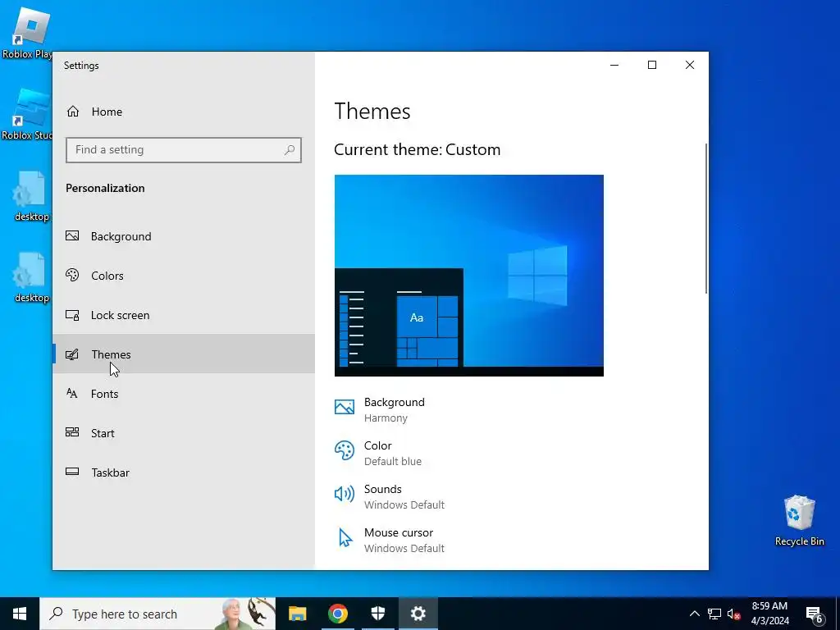Click the Taskbar icon in sidebar
840x630 pixels.
[x=72, y=472]
